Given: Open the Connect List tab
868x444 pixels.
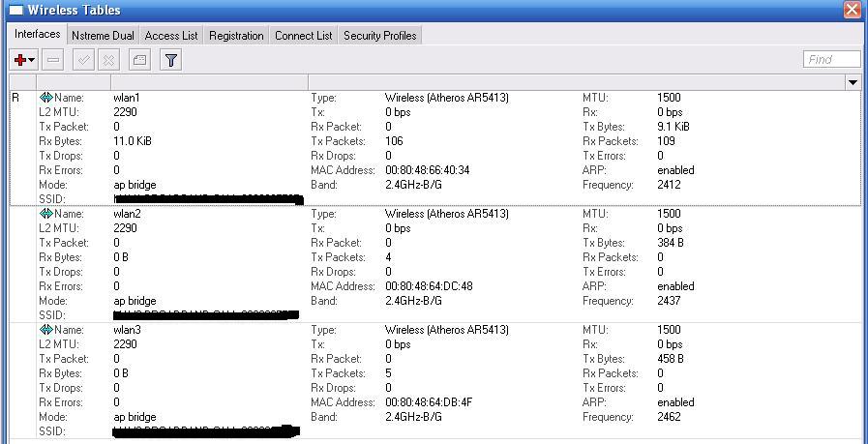Looking at the screenshot, I should [x=303, y=36].
